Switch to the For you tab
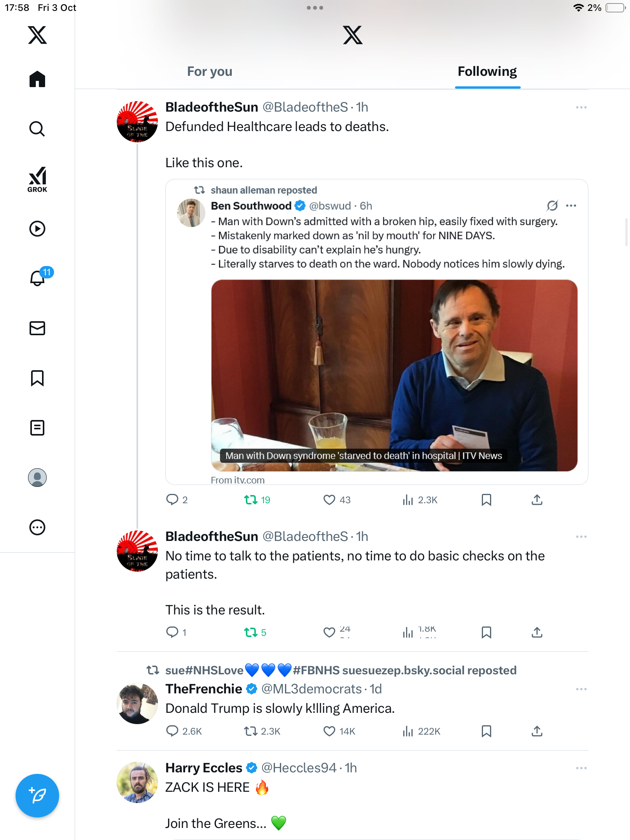Image resolution: width=630 pixels, height=840 pixels. 210,72
